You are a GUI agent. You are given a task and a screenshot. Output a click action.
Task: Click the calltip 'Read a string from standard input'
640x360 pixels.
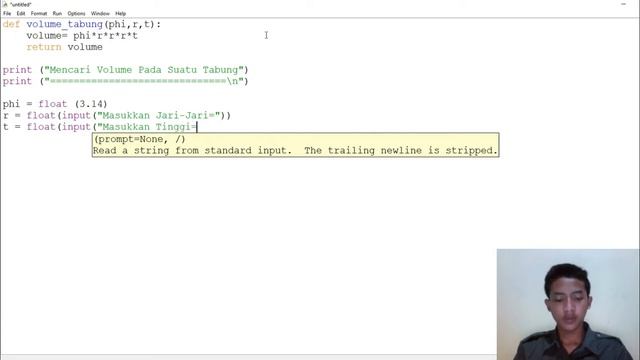coord(295,151)
